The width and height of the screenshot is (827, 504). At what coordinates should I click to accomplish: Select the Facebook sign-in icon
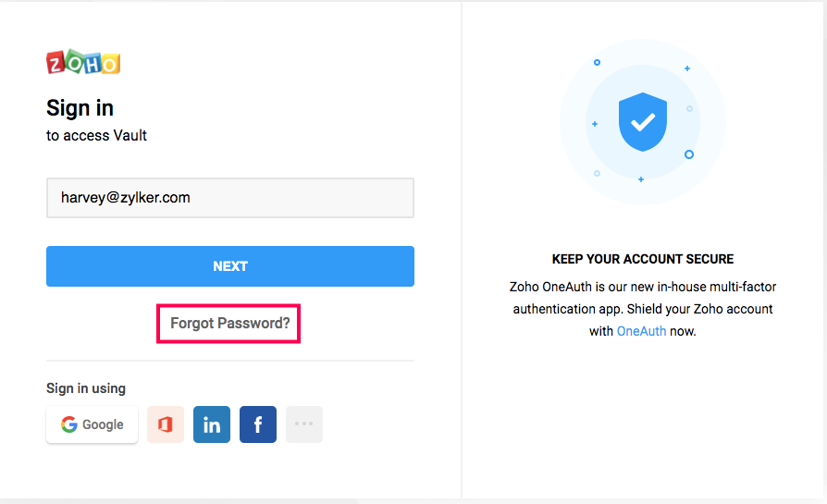(258, 424)
